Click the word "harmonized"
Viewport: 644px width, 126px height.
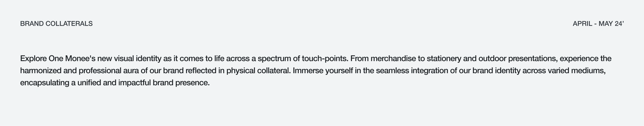(x=41, y=71)
